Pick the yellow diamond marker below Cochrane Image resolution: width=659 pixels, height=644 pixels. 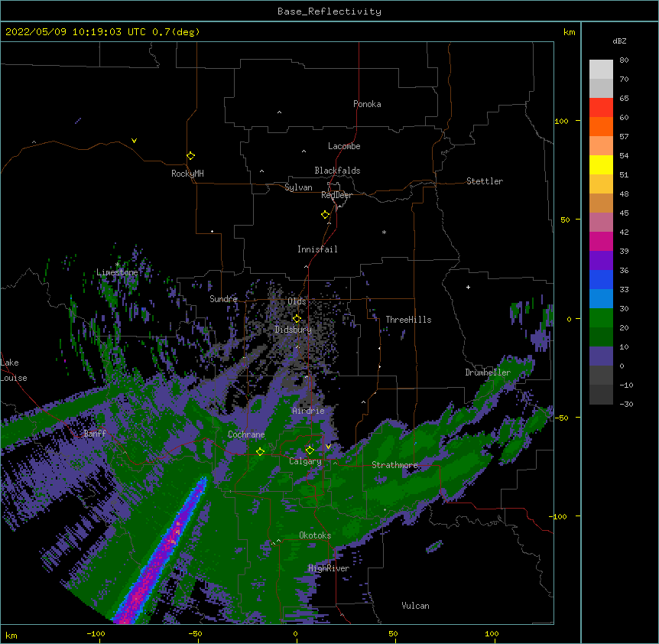[x=260, y=451]
